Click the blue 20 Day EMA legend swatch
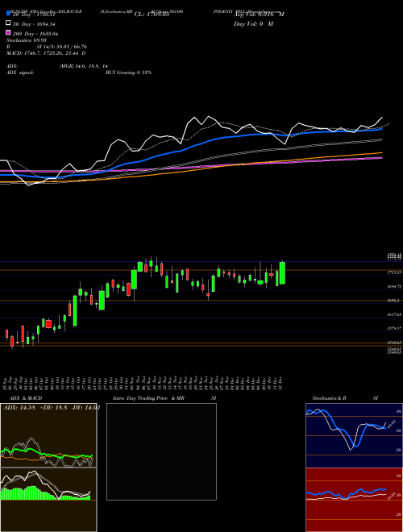 [9, 14]
